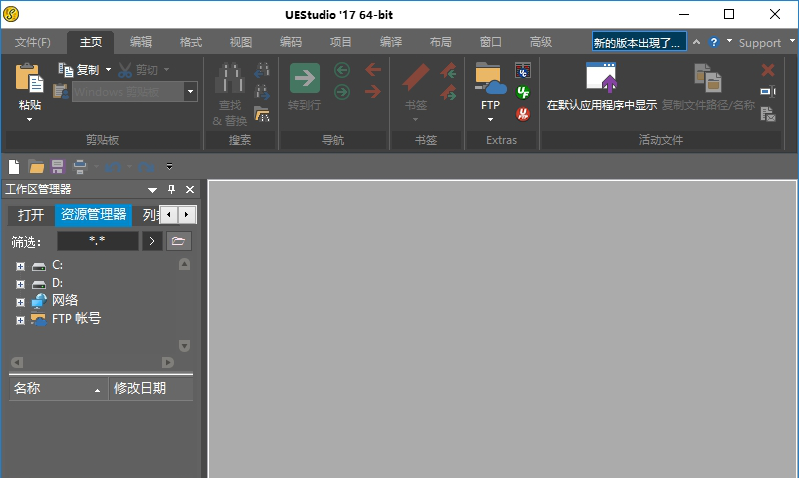Expand the 网络 tree node
Screen dimensions: 799x497
coord(20,302)
